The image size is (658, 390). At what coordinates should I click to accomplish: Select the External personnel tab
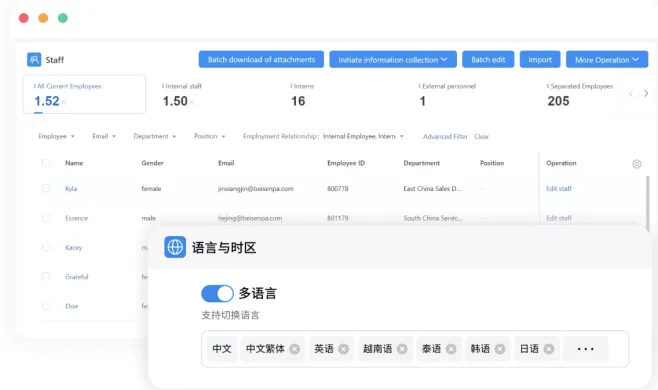447,94
